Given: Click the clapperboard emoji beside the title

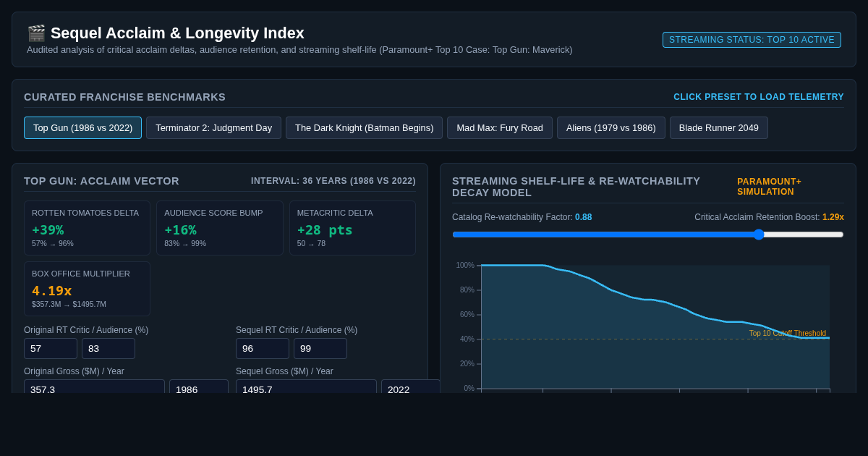Looking at the screenshot, I should point(36,33).
